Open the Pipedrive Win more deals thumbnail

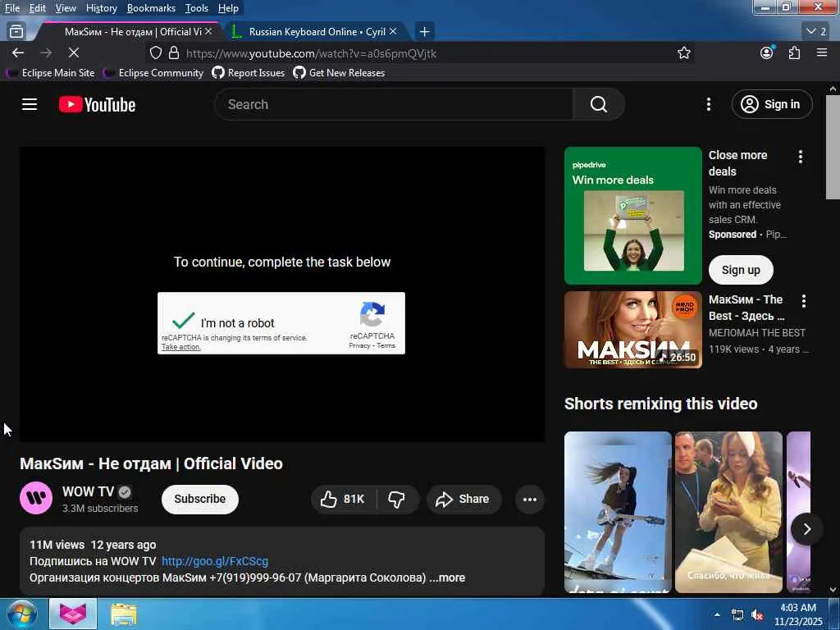pos(632,216)
